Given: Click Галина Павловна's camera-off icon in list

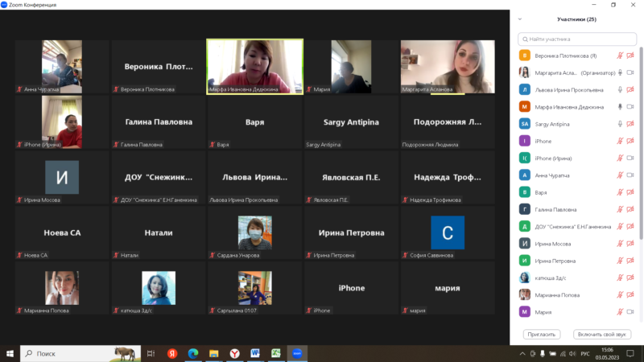Looking at the screenshot, I should (x=630, y=209).
